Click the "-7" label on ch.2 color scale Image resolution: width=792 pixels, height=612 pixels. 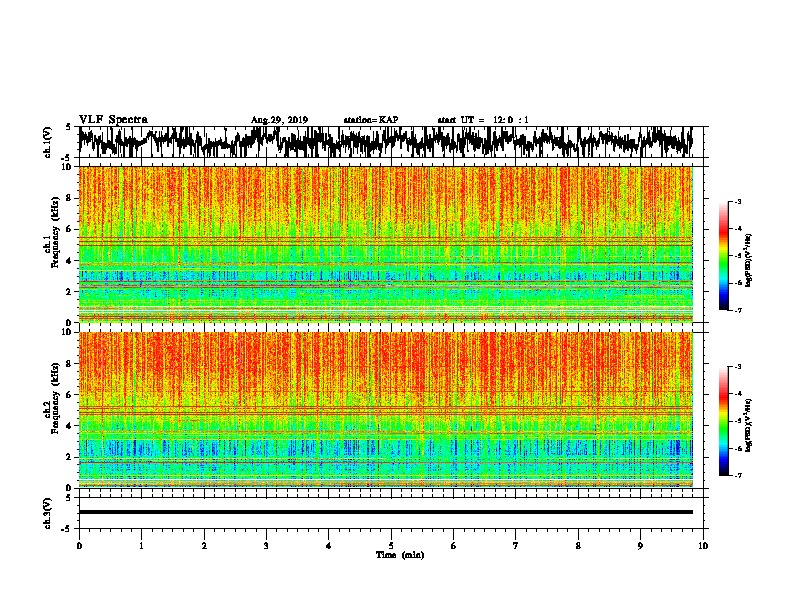(x=738, y=475)
